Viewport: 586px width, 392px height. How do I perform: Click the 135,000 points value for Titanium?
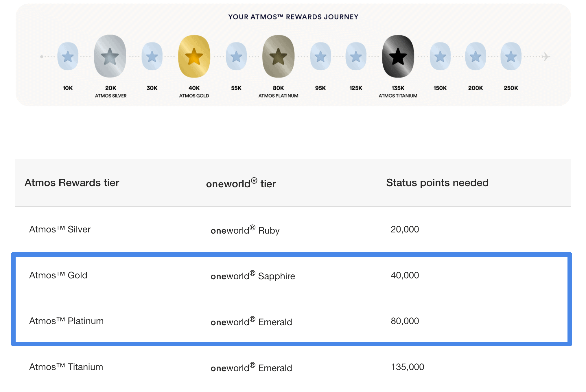tap(407, 367)
